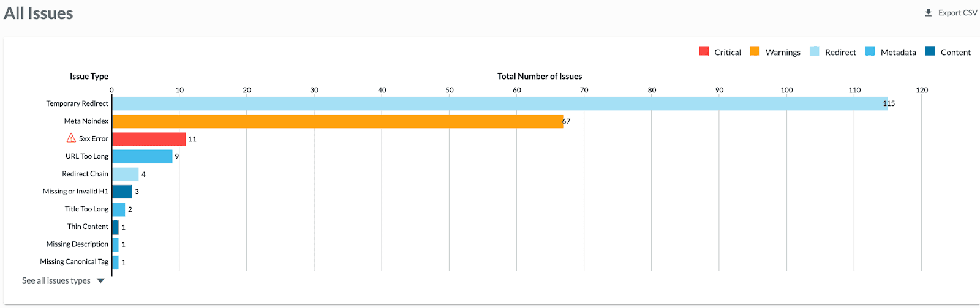Toggle the Content legend swatch

(x=930, y=51)
